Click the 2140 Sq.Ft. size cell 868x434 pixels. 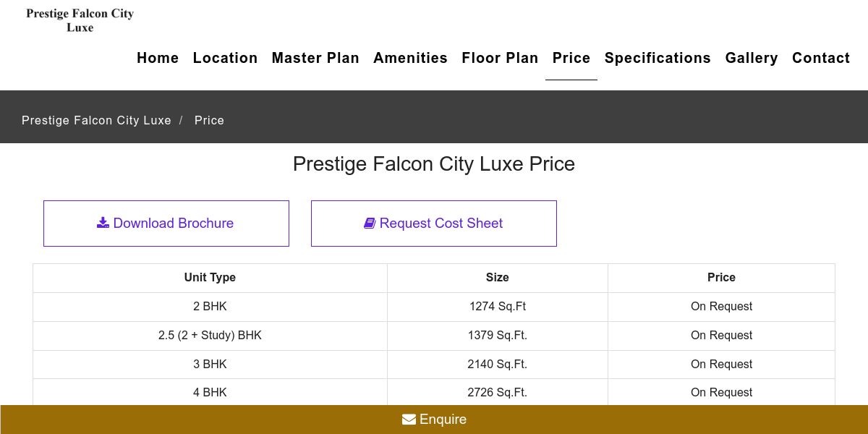coord(498,365)
